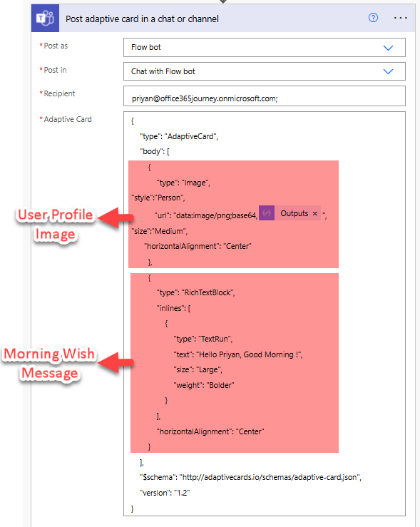Click the Post as field label
This screenshot has width=420, height=527.
coord(56,46)
